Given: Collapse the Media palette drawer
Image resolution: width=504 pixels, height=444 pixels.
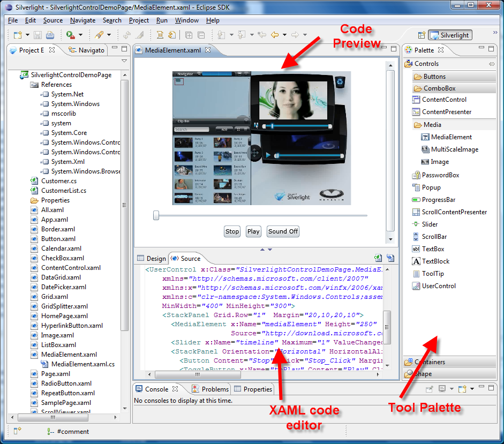Looking at the screenshot, I should coord(432,125).
